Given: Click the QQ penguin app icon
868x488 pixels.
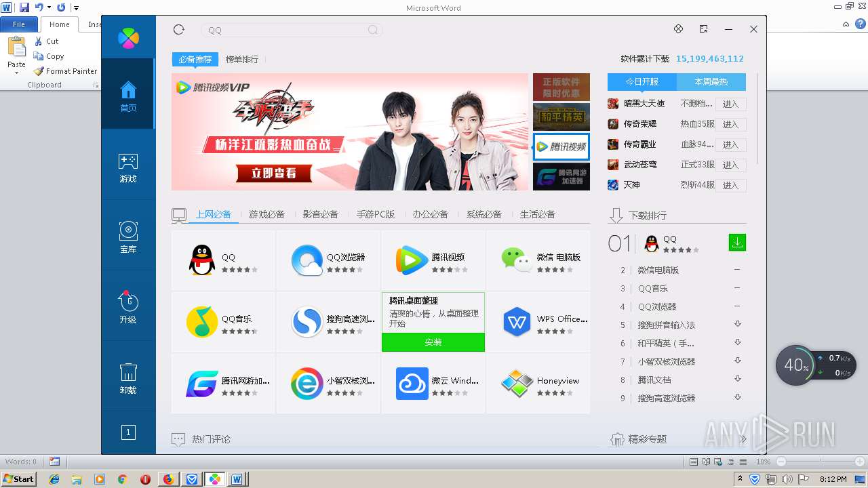Looking at the screenshot, I should (x=201, y=261).
